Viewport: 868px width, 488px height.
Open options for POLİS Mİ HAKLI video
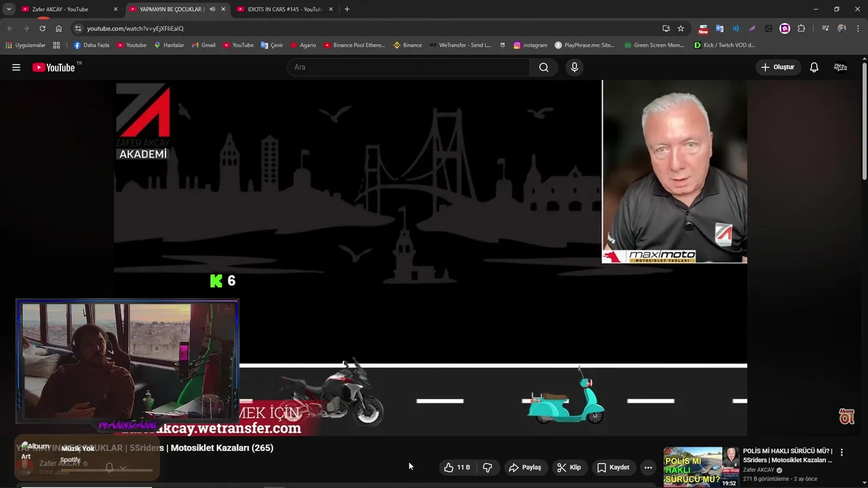point(842,452)
